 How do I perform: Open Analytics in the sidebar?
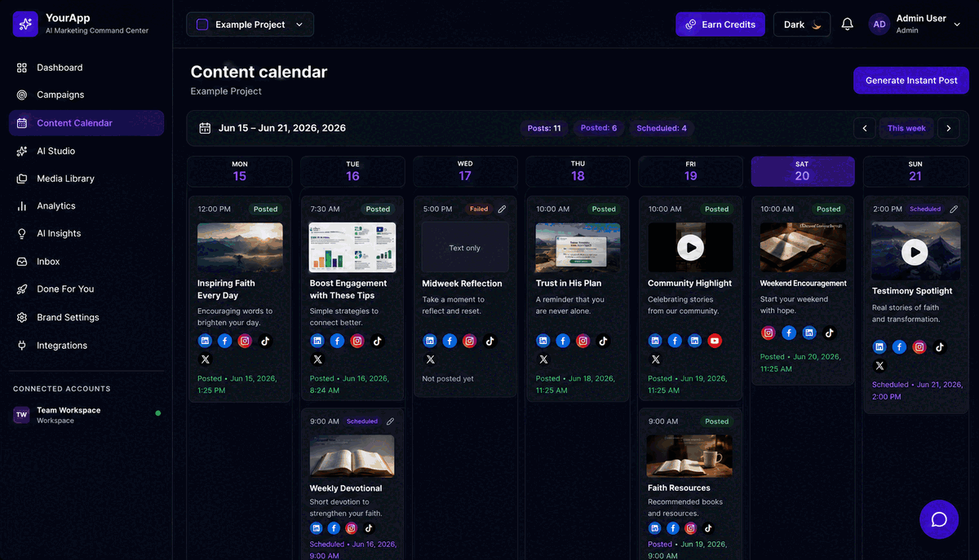(86, 206)
